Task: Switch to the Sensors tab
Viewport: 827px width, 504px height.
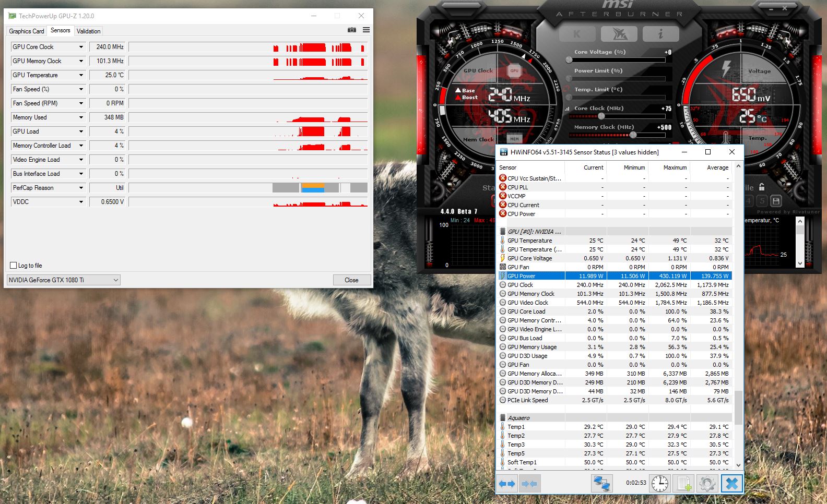Action: pyautogui.click(x=60, y=30)
